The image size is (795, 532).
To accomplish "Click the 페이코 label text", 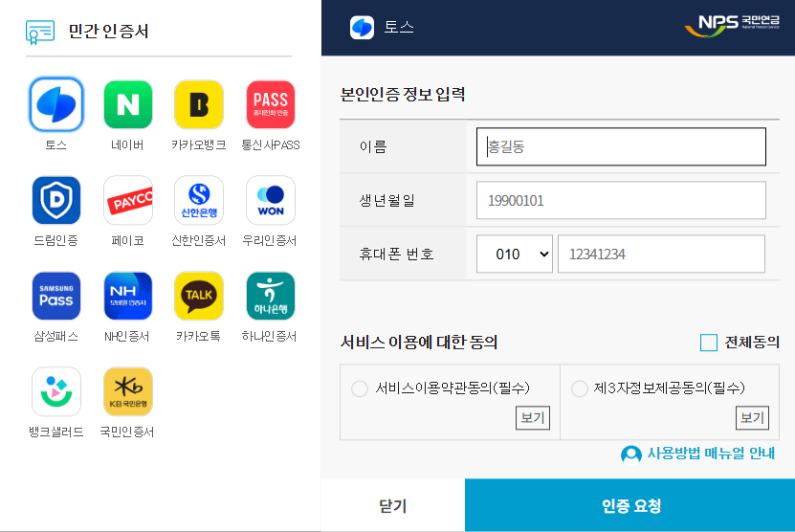I will tap(127, 240).
